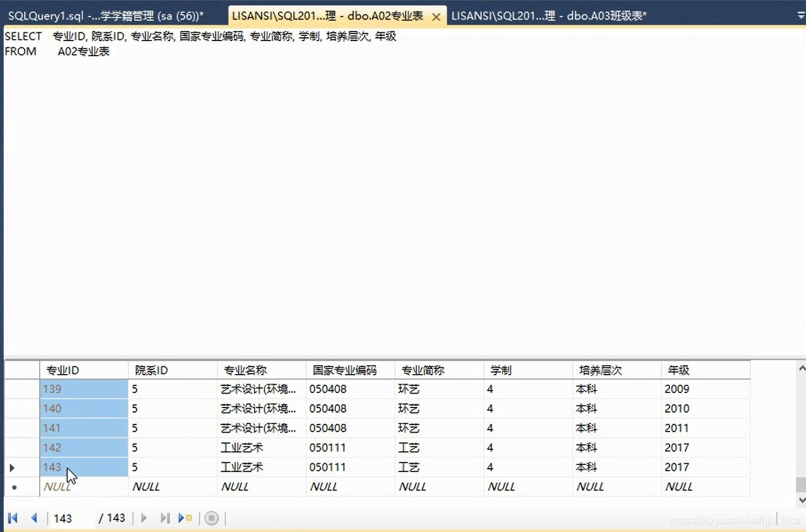Click the vertical scrollbar thumb in grid

801,485
